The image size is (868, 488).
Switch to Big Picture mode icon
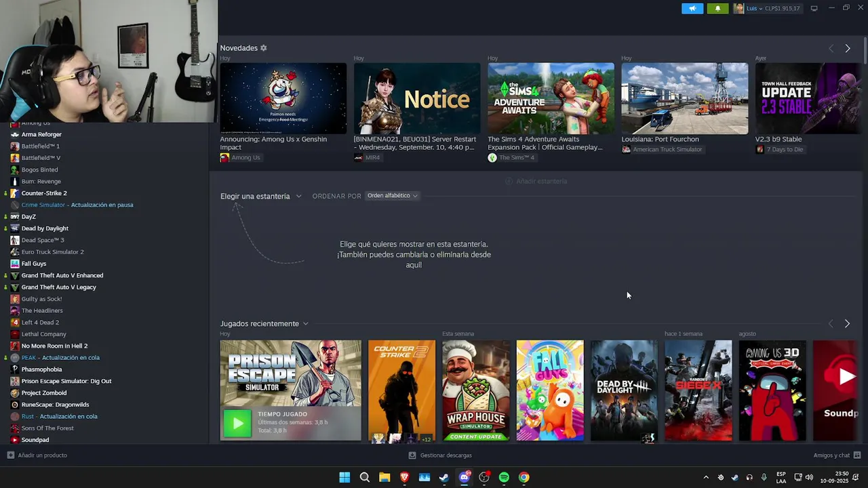point(814,8)
